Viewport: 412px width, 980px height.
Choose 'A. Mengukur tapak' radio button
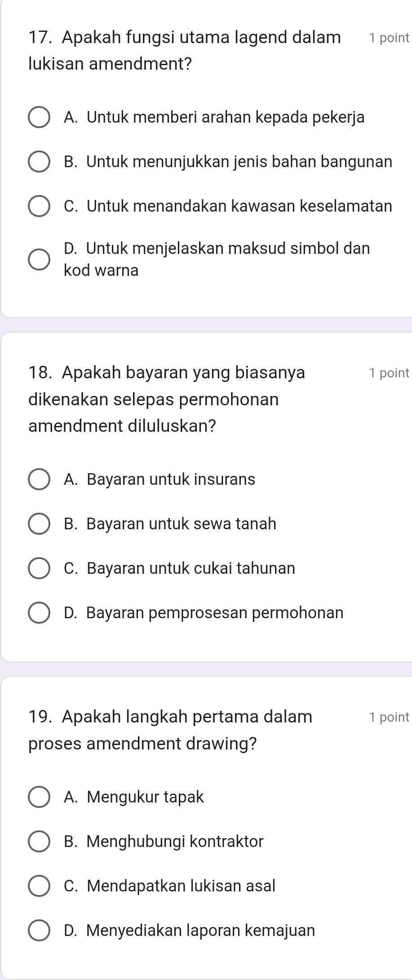(x=39, y=797)
